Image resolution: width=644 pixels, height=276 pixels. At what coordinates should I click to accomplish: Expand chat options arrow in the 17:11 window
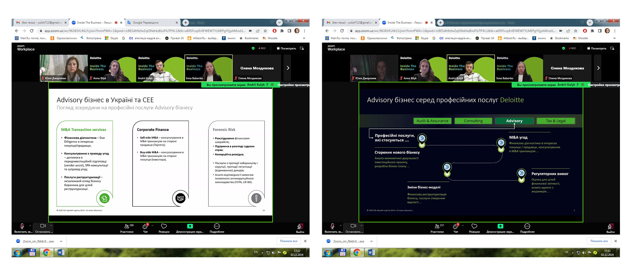(463, 225)
